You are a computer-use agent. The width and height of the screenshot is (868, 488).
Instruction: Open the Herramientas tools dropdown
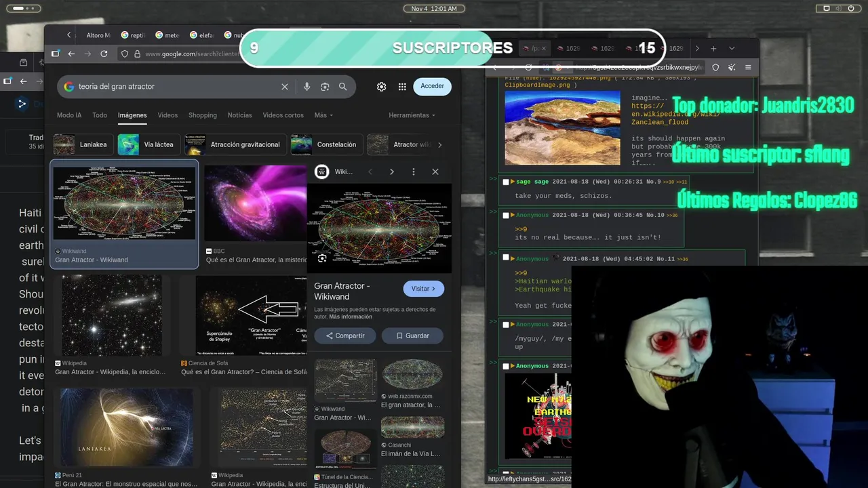click(x=412, y=115)
